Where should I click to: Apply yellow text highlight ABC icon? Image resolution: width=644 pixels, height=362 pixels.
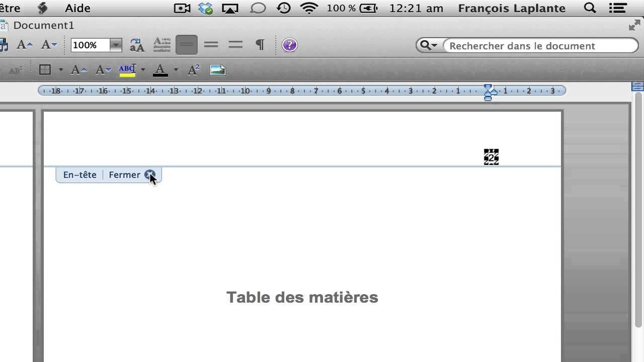(127, 70)
